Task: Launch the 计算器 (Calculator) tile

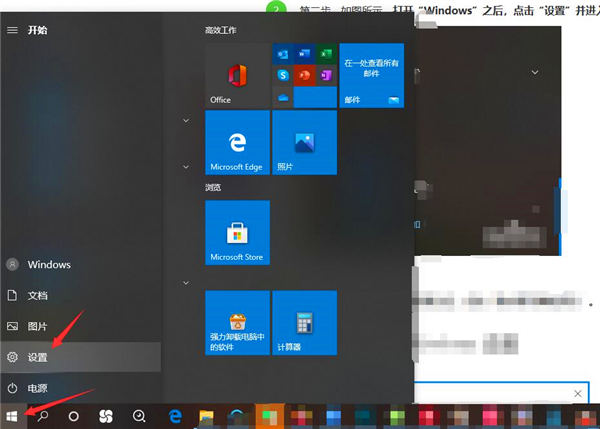Action: [304, 323]
